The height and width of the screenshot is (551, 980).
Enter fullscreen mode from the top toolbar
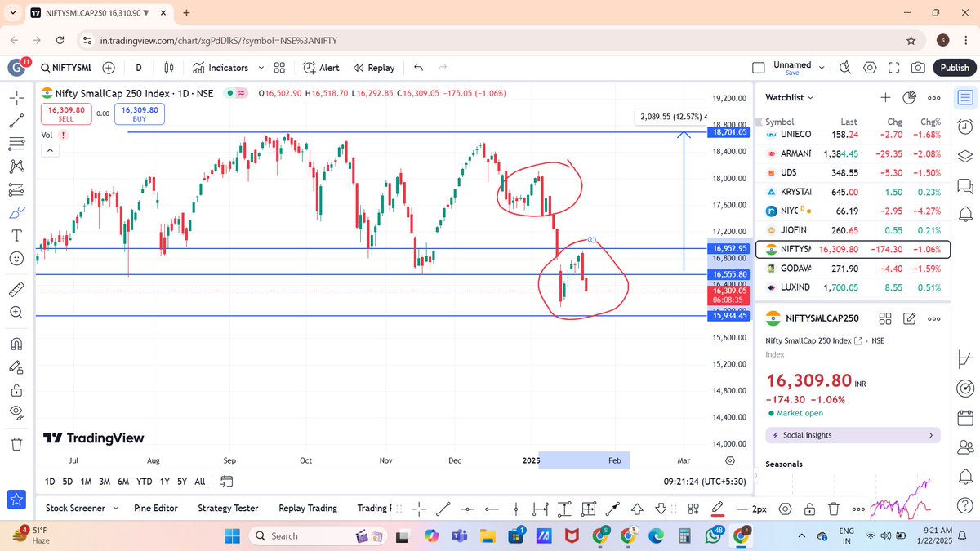pos(893,68)
